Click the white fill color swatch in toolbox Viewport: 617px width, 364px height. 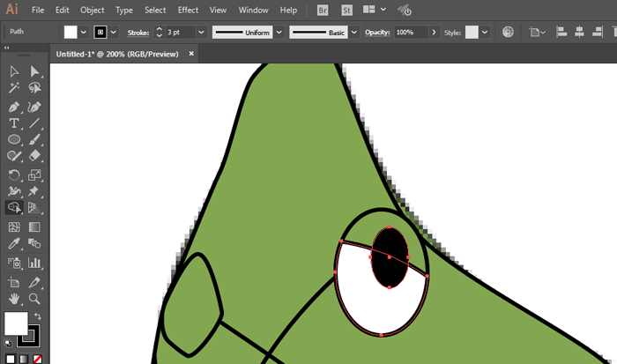(15, 323)
